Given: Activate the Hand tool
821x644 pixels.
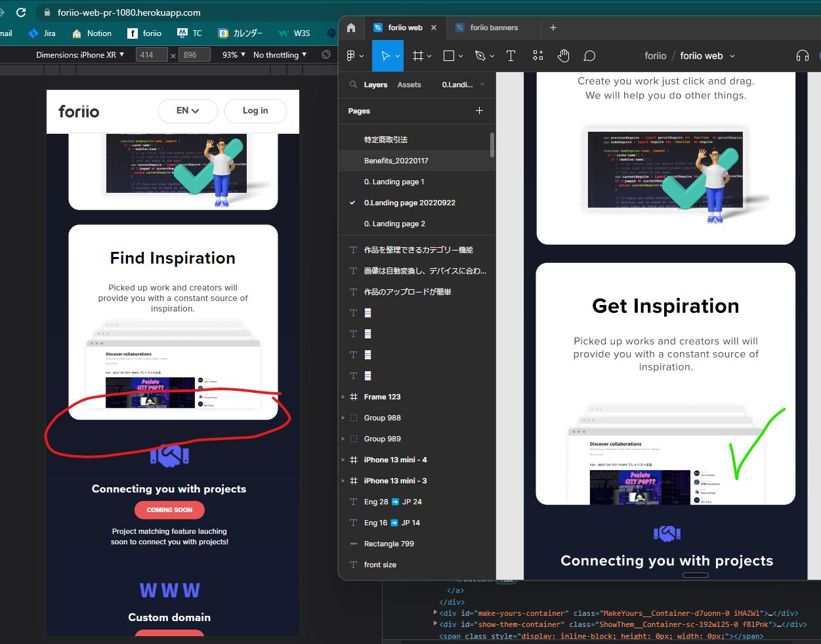Looking at the screenshot, I should (563, 56).
